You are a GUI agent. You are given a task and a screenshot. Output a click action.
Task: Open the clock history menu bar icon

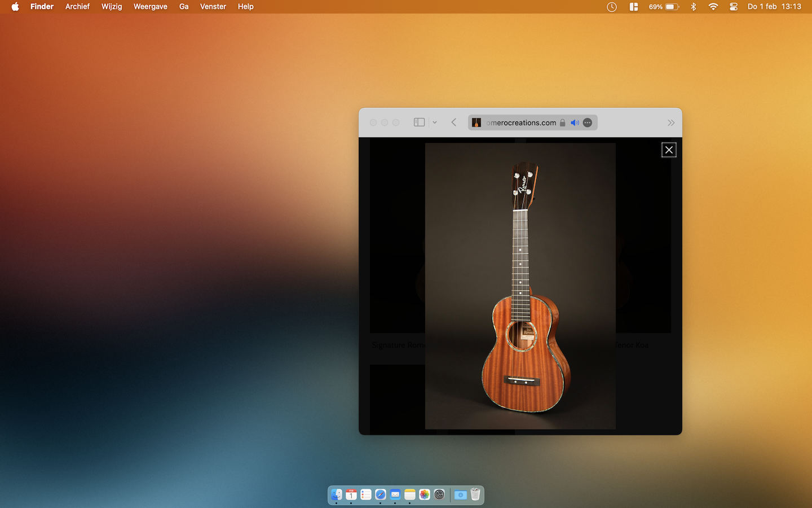(x=612, y=7)
